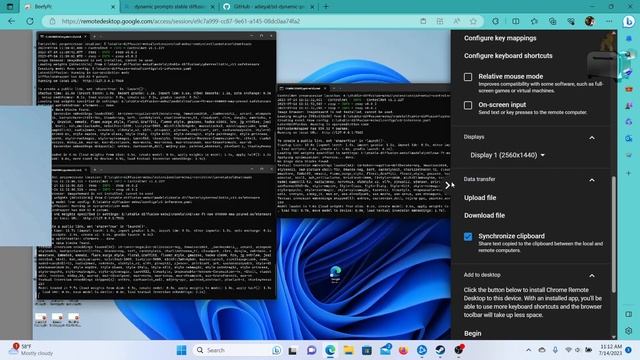
Task: Open the Favorites toolbar icon
Action: 534,21
